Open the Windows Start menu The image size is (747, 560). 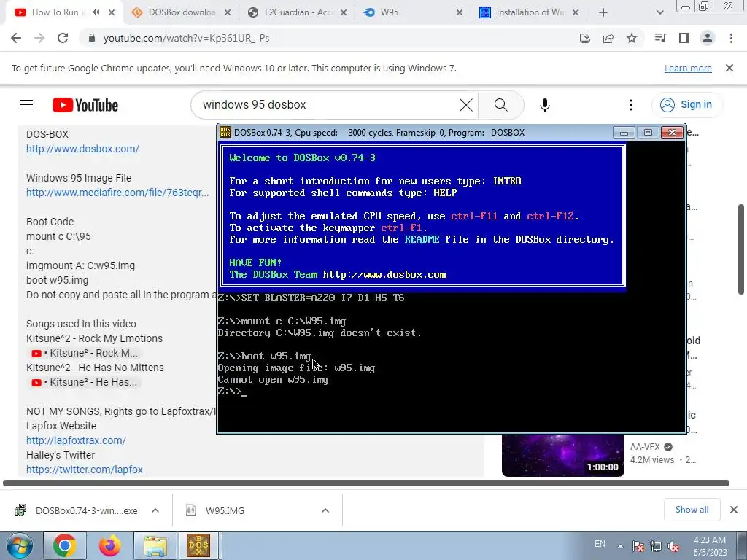[x=20, y=545]
